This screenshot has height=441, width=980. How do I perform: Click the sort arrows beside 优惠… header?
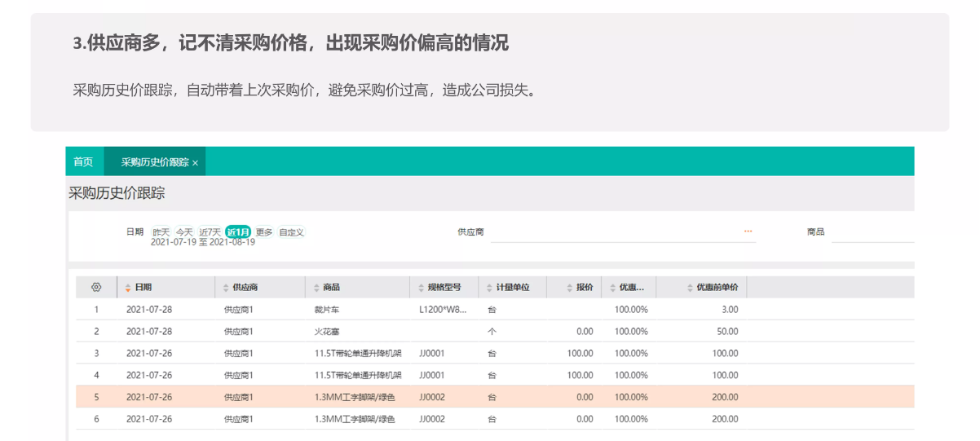coord(612,288)
